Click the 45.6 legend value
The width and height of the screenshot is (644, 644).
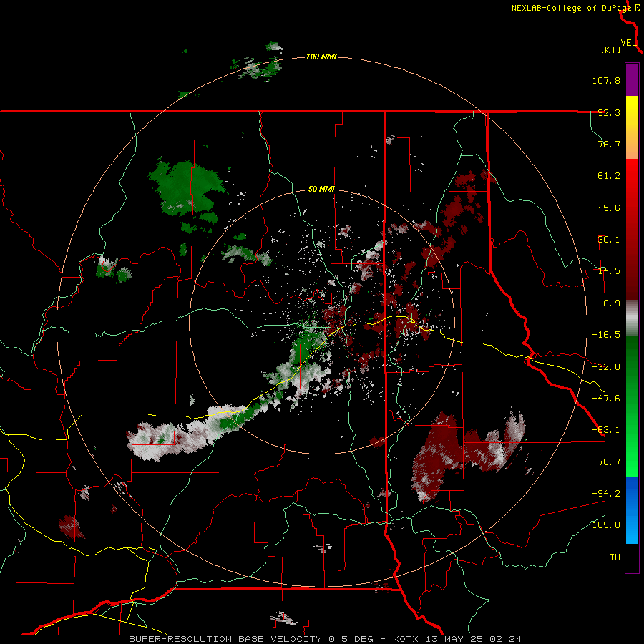pyautogui.click(x=609, y=208)
